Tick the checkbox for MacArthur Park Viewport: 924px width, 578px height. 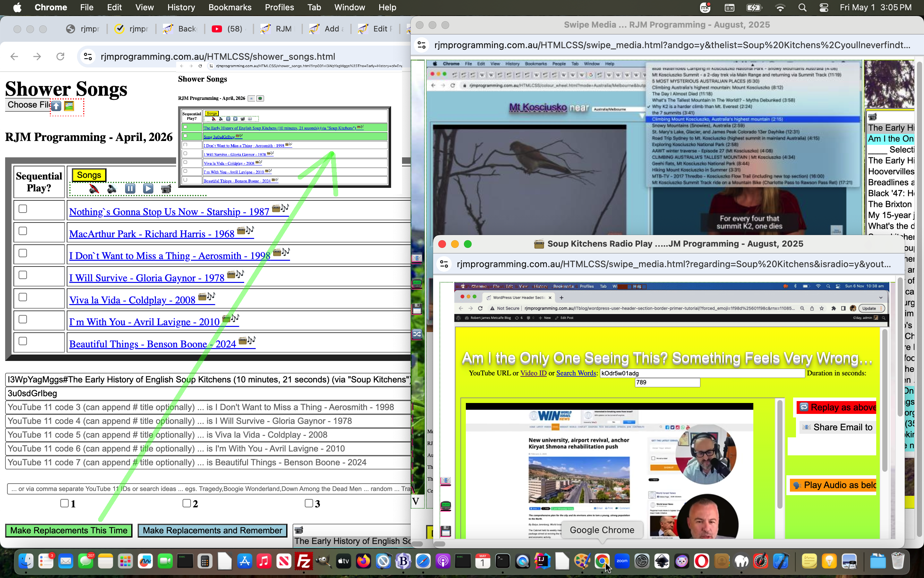point(23,231)
